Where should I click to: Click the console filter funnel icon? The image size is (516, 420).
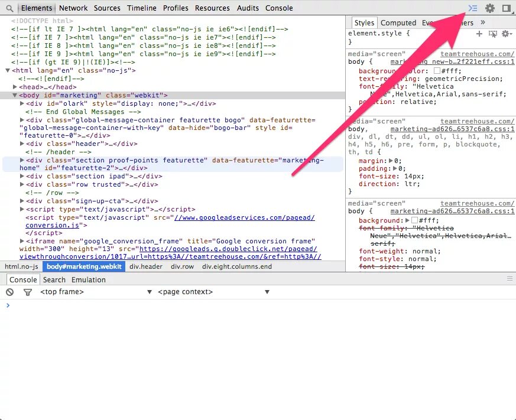click(x=28, y=292)
